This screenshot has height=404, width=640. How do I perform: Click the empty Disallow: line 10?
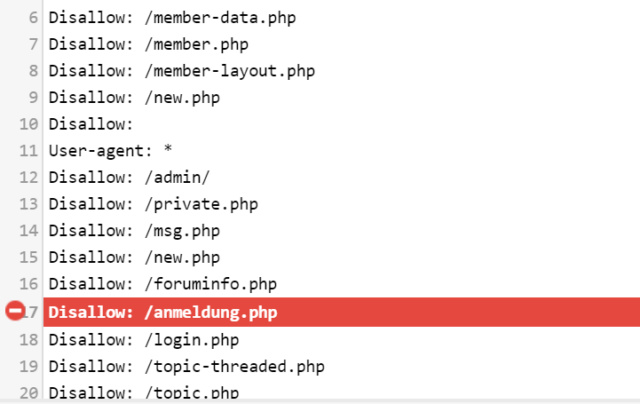[91, 124]
